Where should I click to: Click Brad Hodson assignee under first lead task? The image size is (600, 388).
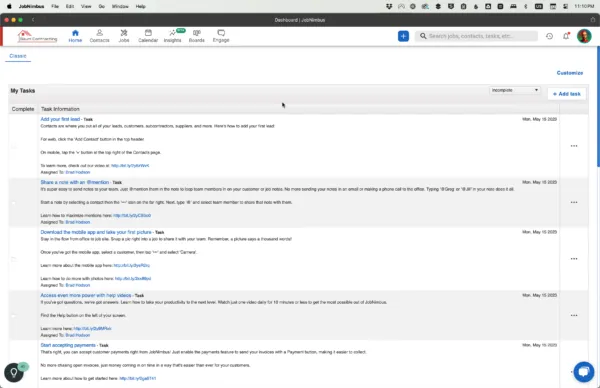tap(78, 172)
